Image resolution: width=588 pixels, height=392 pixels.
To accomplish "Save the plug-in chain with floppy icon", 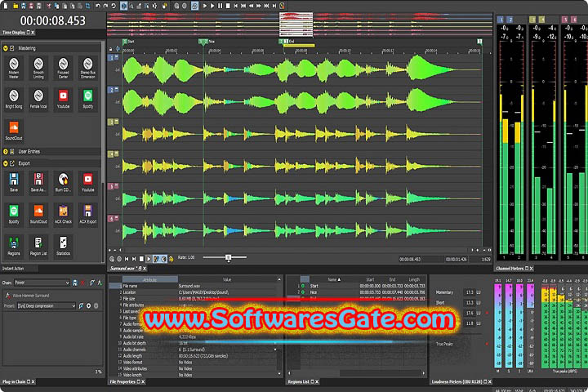I will [75, 283].
